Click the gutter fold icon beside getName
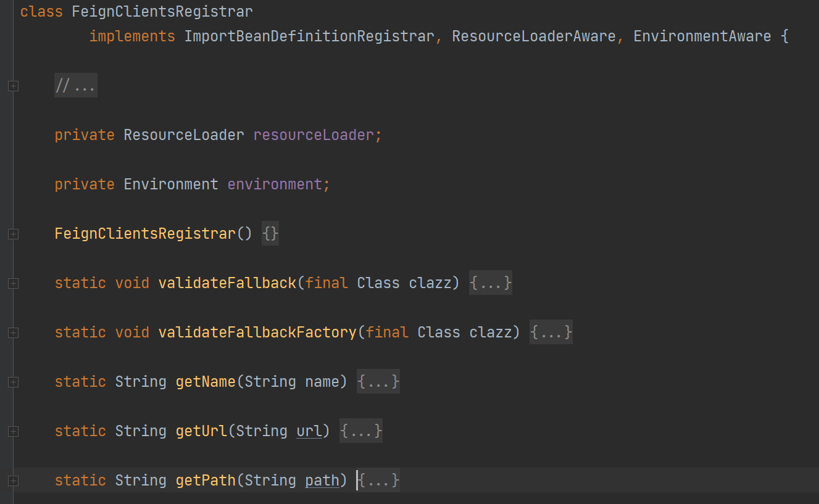Image resolution: width=819 pixels, height=504 pixels. [13, 382]
